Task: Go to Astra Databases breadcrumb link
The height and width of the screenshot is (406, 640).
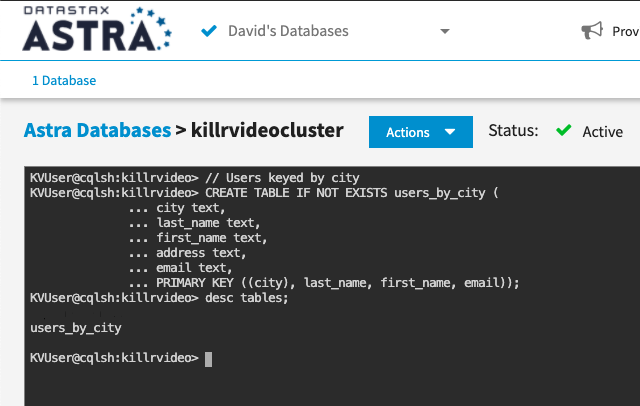Action: 98,131
